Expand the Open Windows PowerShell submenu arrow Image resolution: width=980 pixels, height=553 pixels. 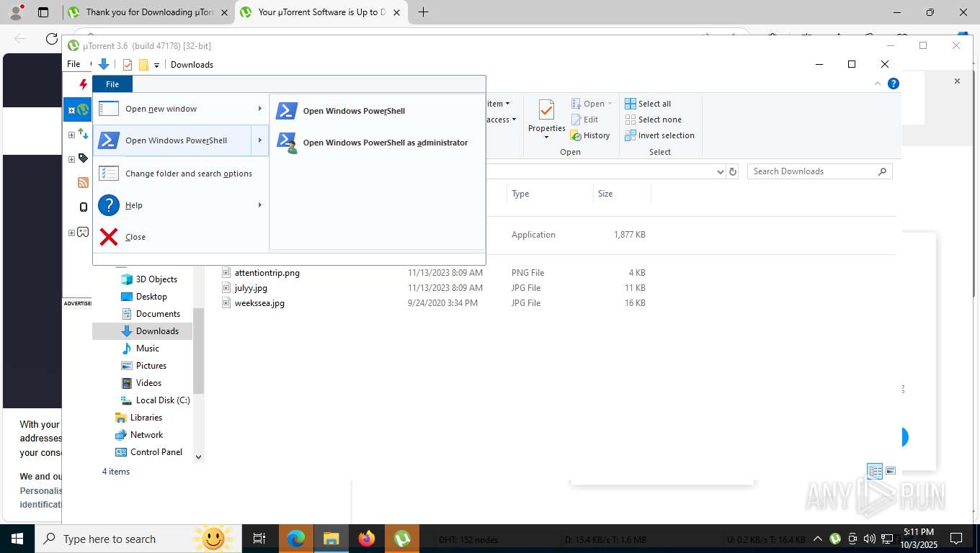coord(260,140)
